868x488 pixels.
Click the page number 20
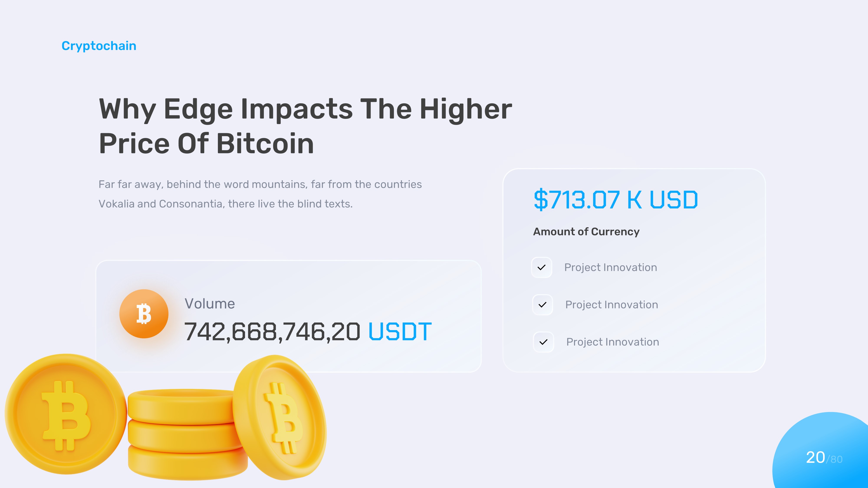click(x=815, y=457)
